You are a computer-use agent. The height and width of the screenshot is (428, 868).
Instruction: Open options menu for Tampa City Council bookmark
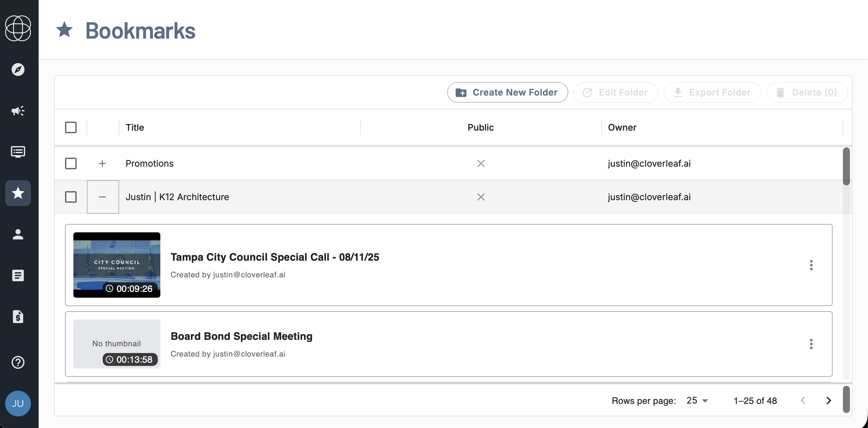[811, 265]
